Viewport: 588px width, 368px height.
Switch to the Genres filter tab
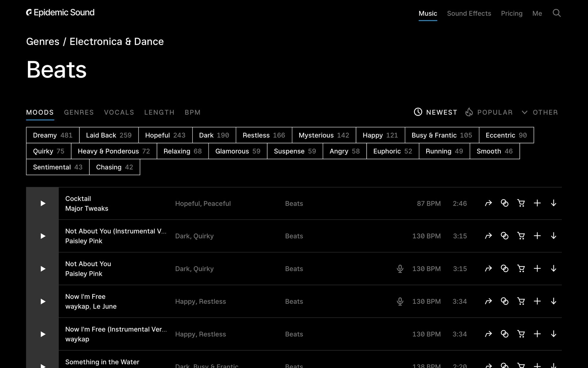[79, 112]
